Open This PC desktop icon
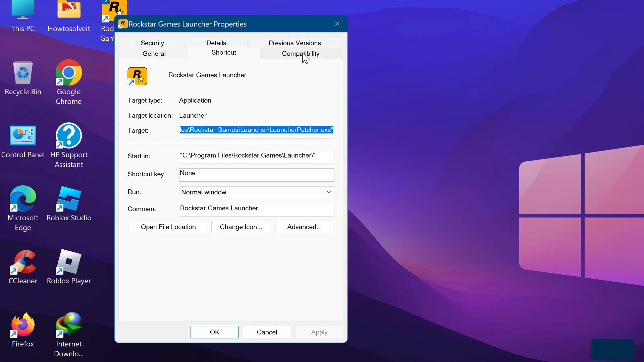Viewport: 644px width, 362px height. pyautogui.click(x=23, y=16)
